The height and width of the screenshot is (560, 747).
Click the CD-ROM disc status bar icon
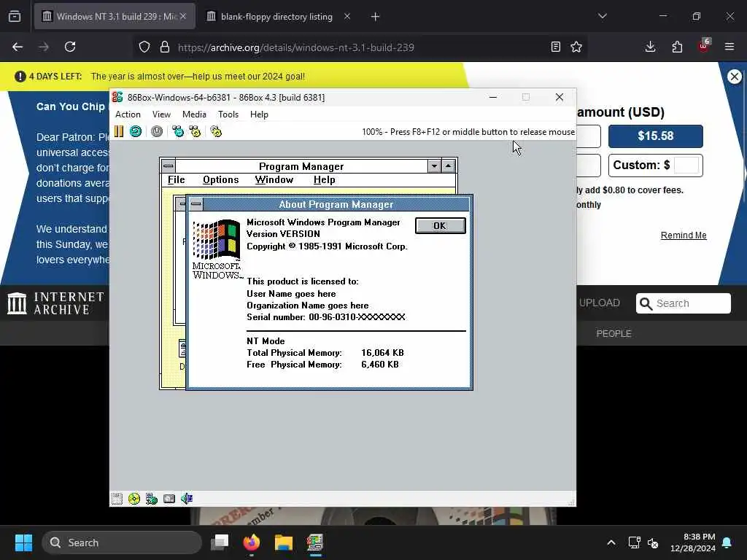[134, 499]
